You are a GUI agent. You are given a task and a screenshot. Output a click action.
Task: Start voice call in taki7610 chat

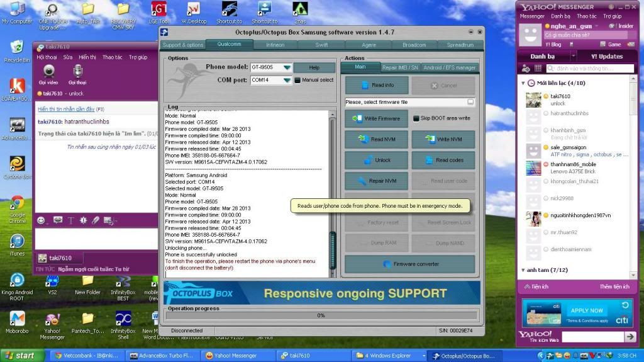point(77,74)
